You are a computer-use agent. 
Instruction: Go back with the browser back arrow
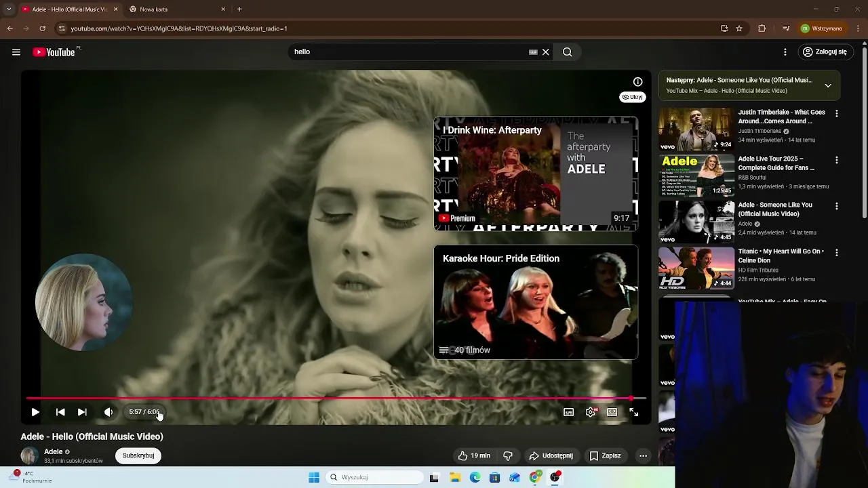pos(9,28)
